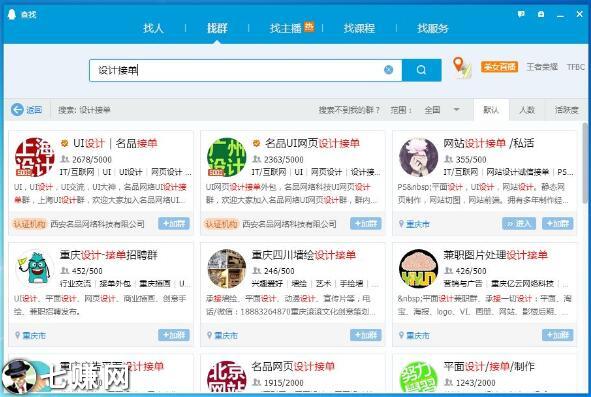Go to the 找课程 tab
Viewport: 591px width, 397px height.
coord(359,28)
